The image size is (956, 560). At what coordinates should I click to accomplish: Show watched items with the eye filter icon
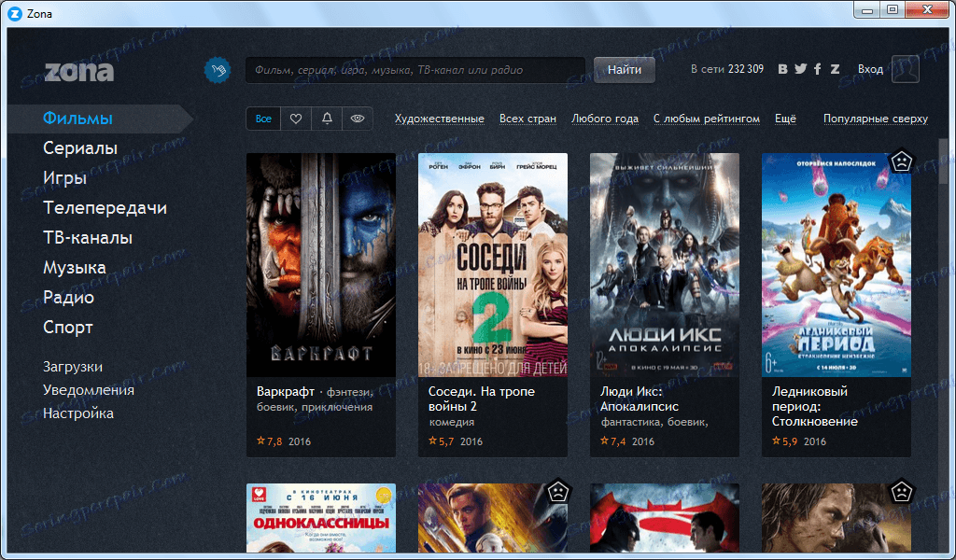pos(358,119)
